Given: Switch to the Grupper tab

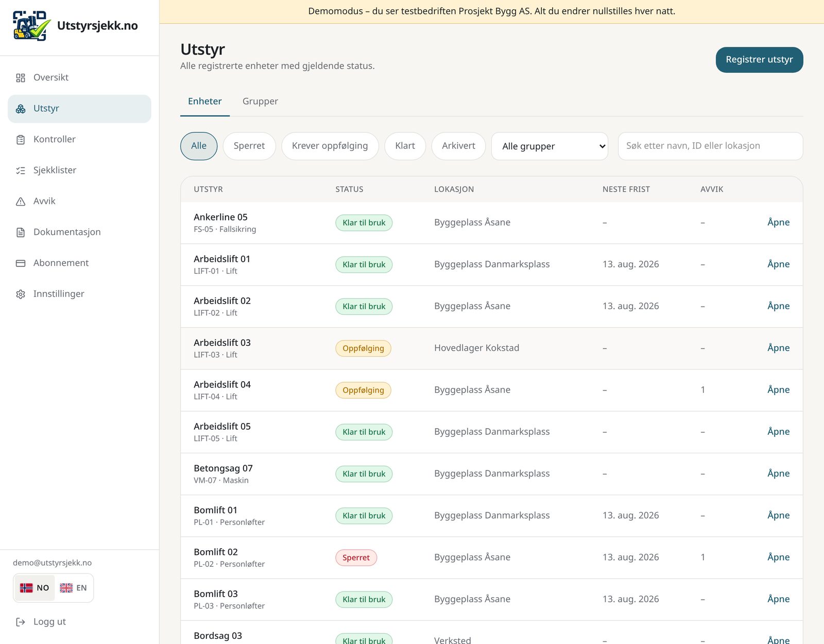Looking at the screenshot, I should [x=260, y=101].
